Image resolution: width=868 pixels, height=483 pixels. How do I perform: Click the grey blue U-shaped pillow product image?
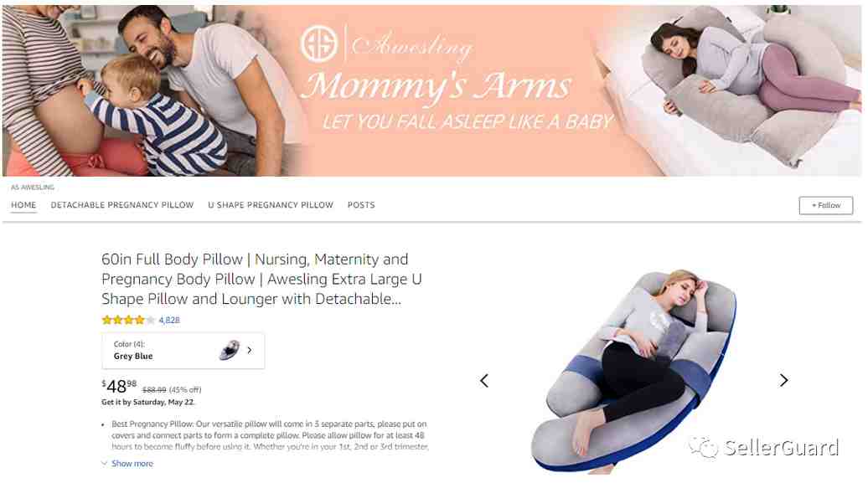(634, 371)
